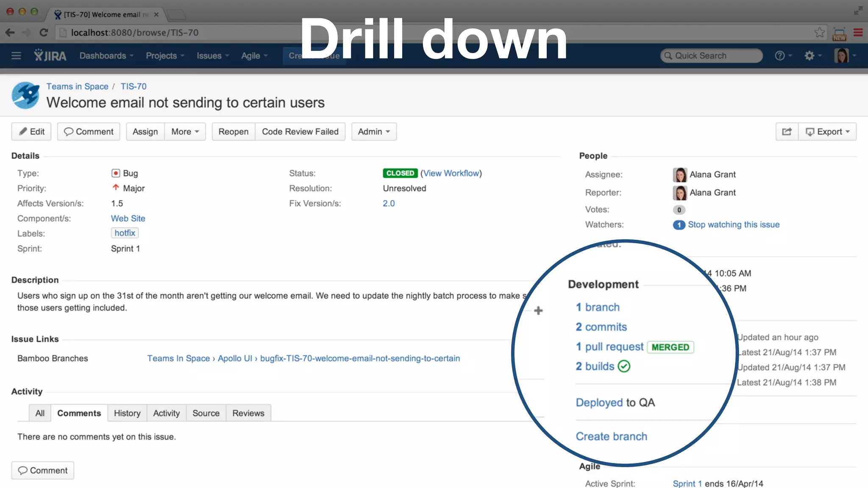Switch to the Activity tab

tap(166, 413)
